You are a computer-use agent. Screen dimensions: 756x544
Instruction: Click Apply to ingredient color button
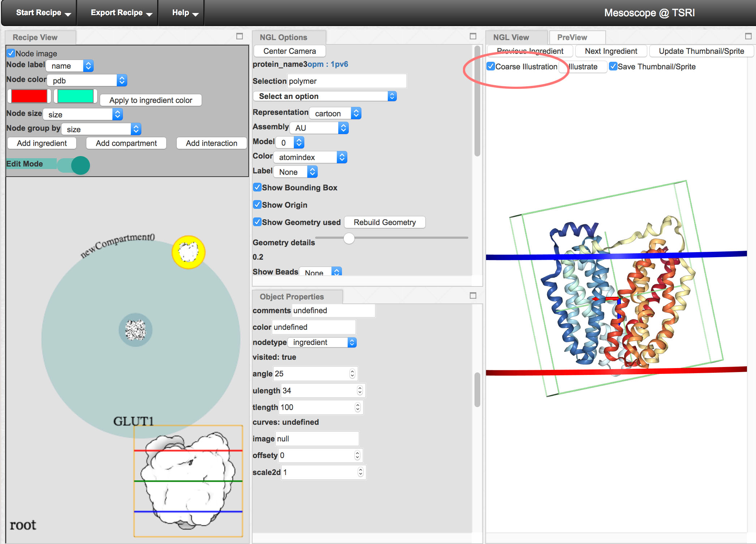point(151,100)
